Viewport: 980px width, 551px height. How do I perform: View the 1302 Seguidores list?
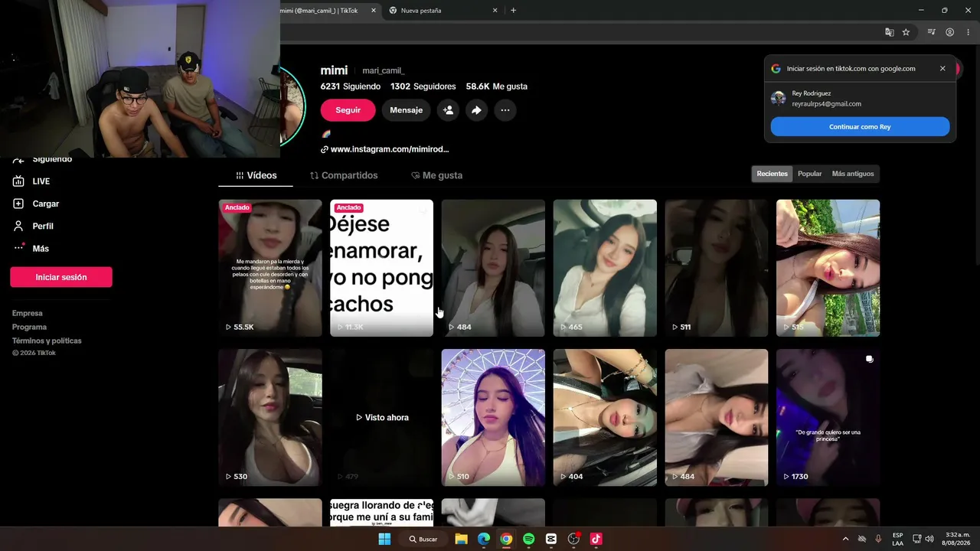423,86
